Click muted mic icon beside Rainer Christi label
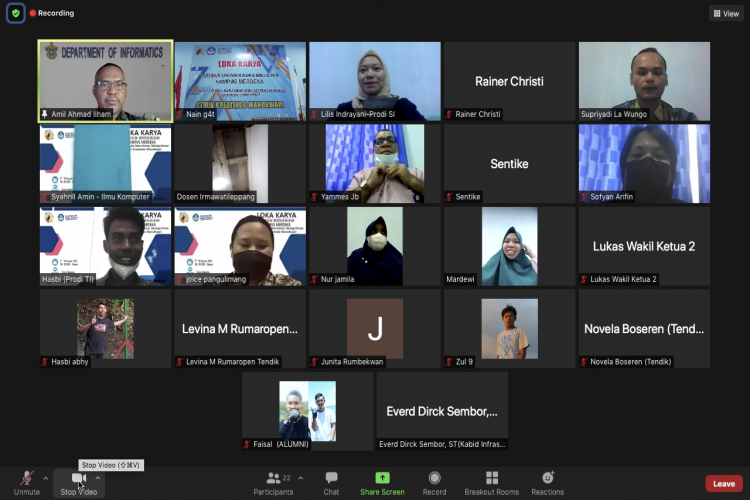Image resolution: width=750 pixels, height=500 pixels. point(449,114)
